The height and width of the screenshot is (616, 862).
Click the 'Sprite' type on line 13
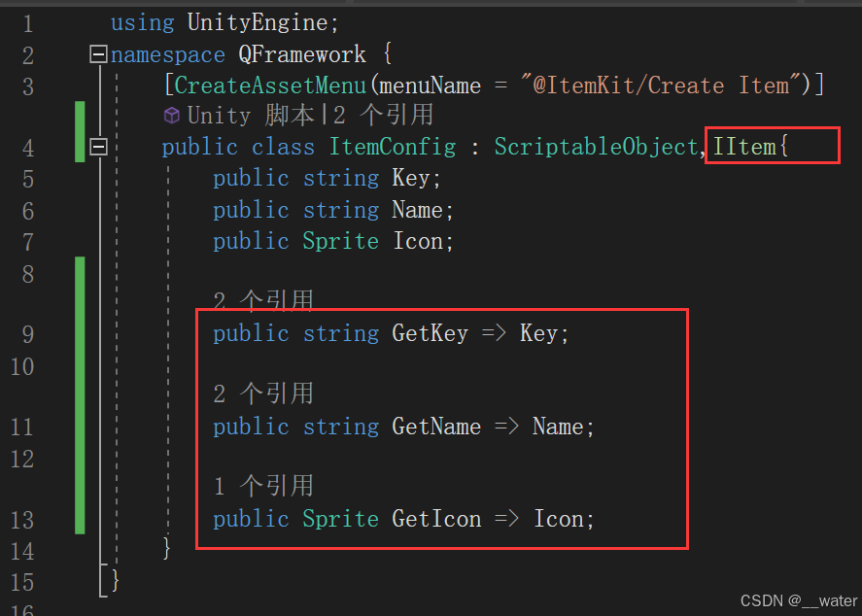pos(341,519)
